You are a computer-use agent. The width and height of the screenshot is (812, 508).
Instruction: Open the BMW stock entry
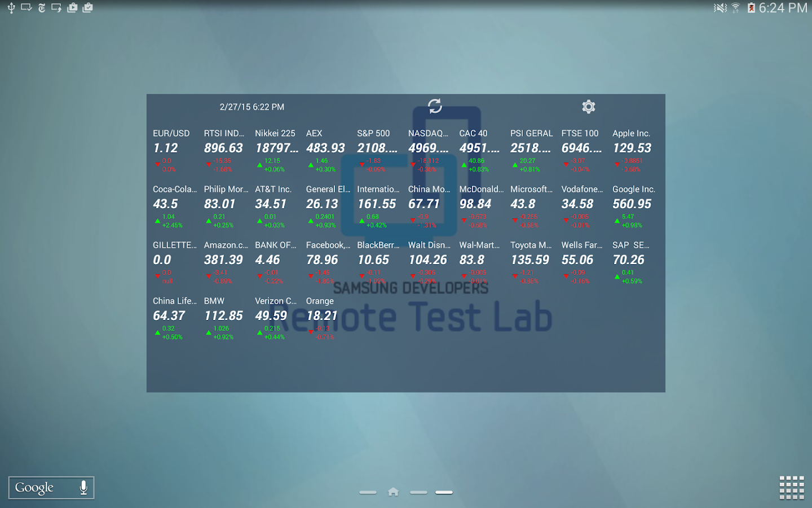[225, 318]
